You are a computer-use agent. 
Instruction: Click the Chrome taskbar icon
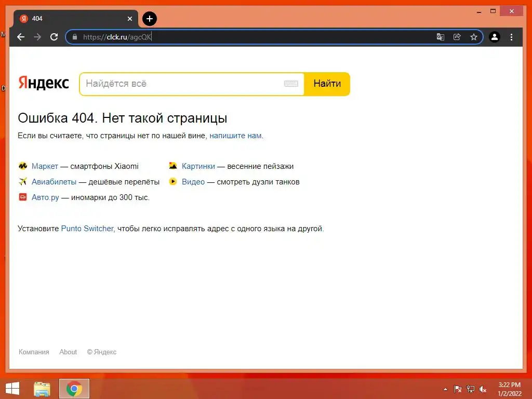[x=74, y=389]
